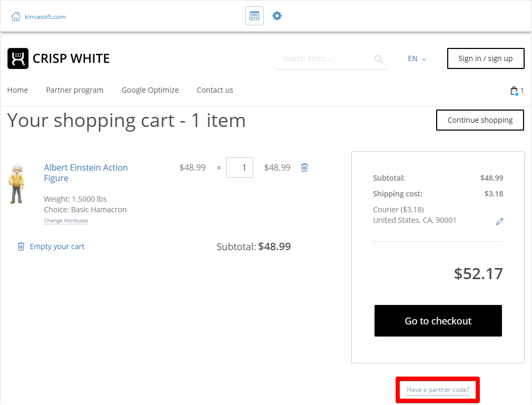Click the Continue shopping button
Viewport: 532px width, 405px height.
pos(480,120)
